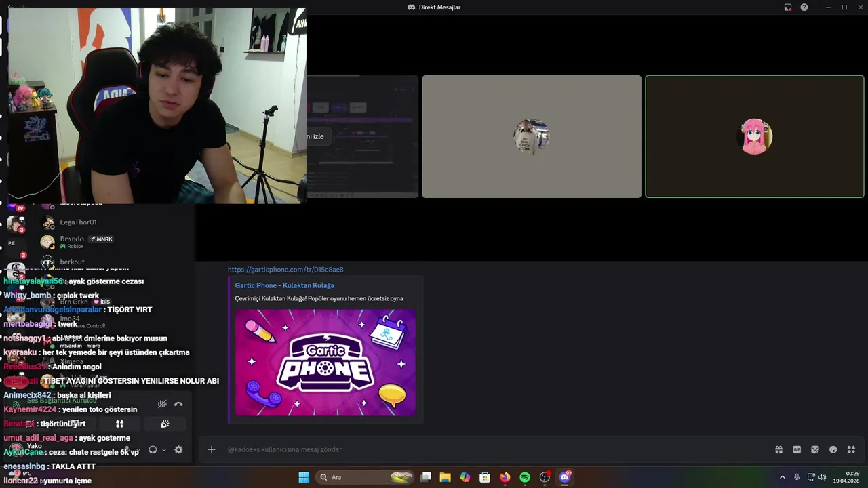This screenshot has width=868, height=488.
Task: Open the sticker picker
Action: 815,449
